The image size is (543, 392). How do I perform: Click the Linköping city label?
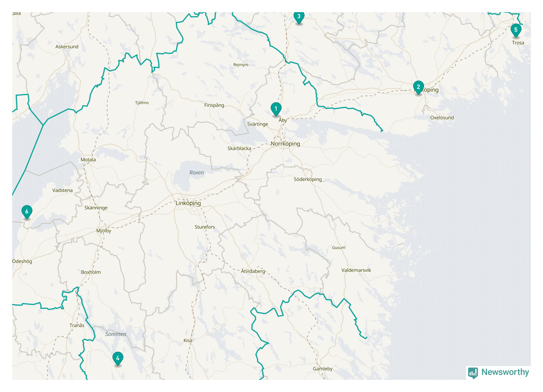pos(188,203)
